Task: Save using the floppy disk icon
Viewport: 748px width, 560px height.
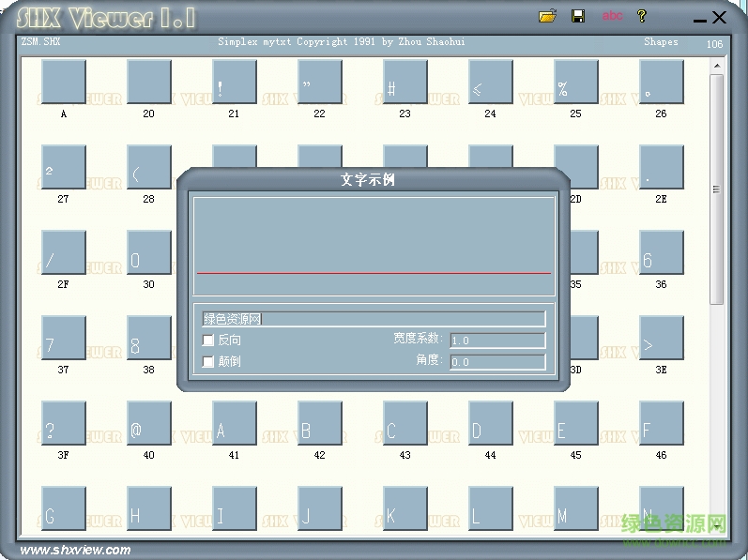Action: coord(578,16)
